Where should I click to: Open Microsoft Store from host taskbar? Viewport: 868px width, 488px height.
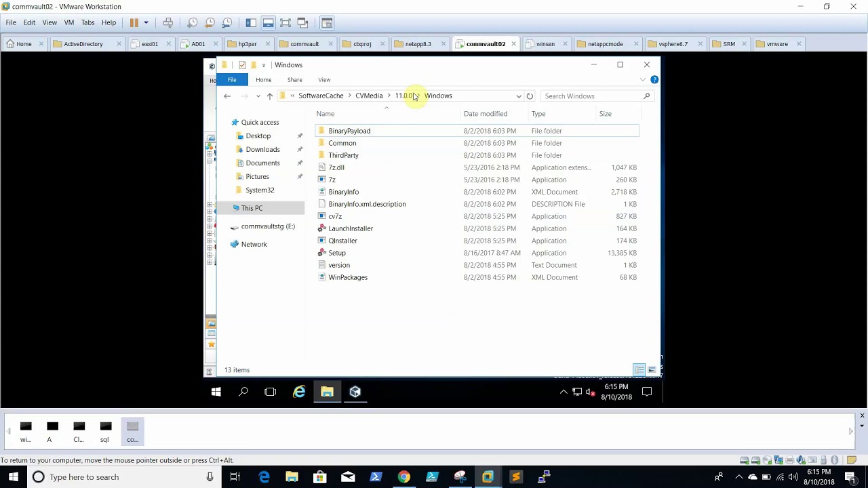(x=320, y=477)
